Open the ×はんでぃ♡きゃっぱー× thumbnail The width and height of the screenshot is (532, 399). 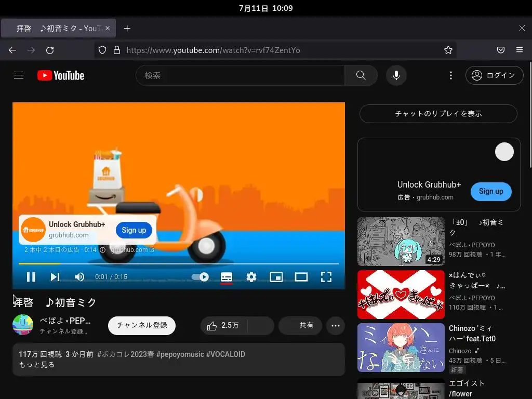401,295
